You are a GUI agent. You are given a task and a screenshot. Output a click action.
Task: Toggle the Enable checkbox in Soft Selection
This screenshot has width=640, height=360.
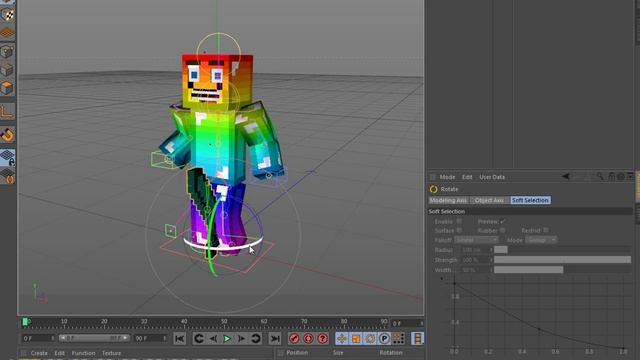tap(459, 221)
